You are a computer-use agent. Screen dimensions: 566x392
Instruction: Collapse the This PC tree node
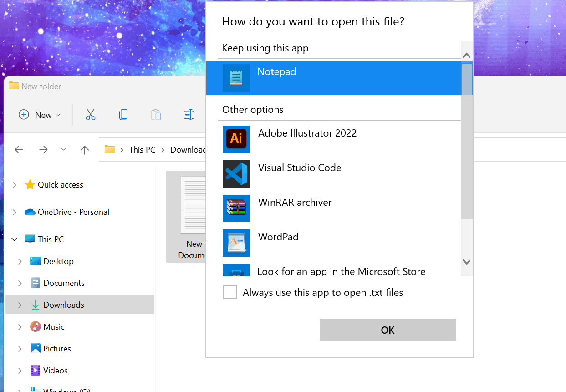[x=15, y=239]
